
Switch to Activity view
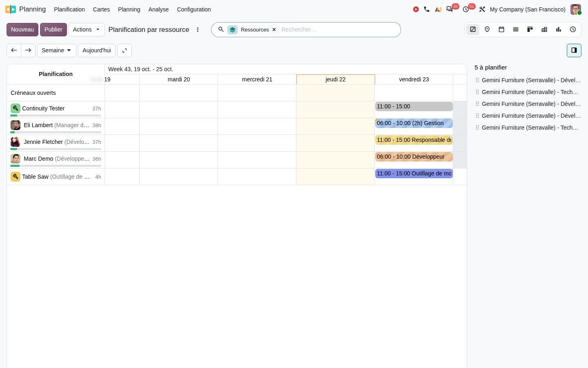pyautogui.click(x=573, y=29)
